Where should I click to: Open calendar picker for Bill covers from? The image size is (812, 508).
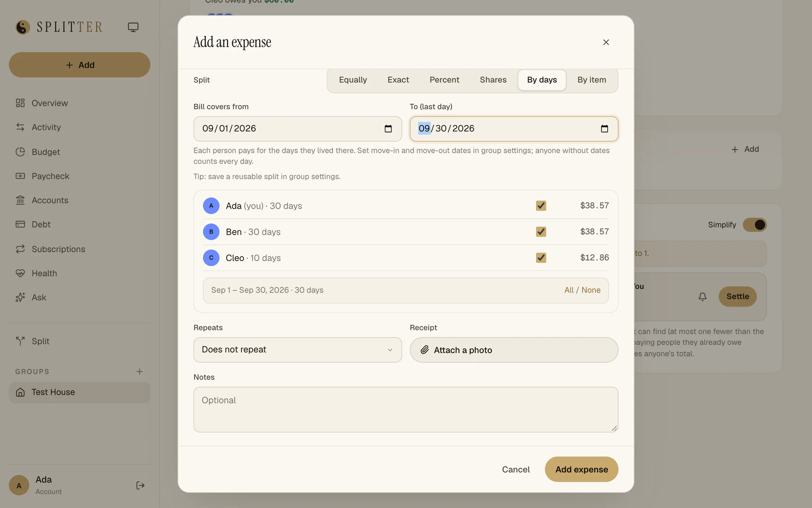(x=388, y=129)
